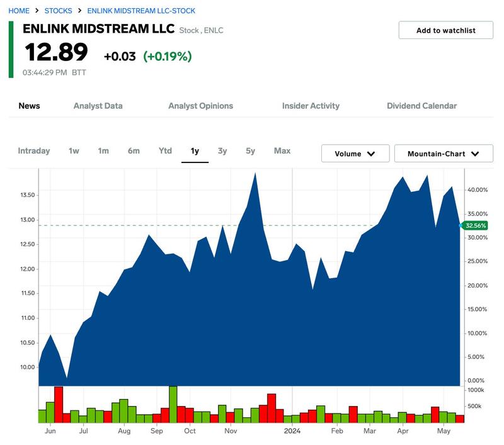The height and width of the screenshot is (445, 504).
Task: Open the Mountain-Chart type dropdown
Action: [x=444, y=154]
